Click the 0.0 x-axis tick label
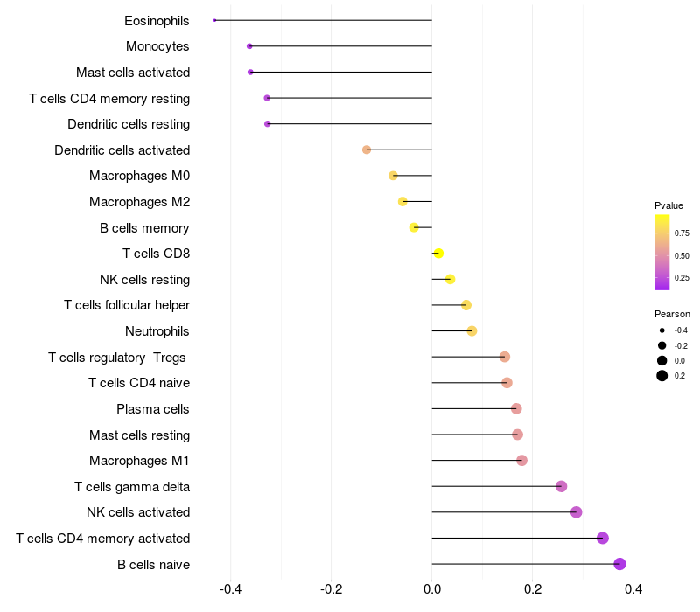 pos(432,589)
